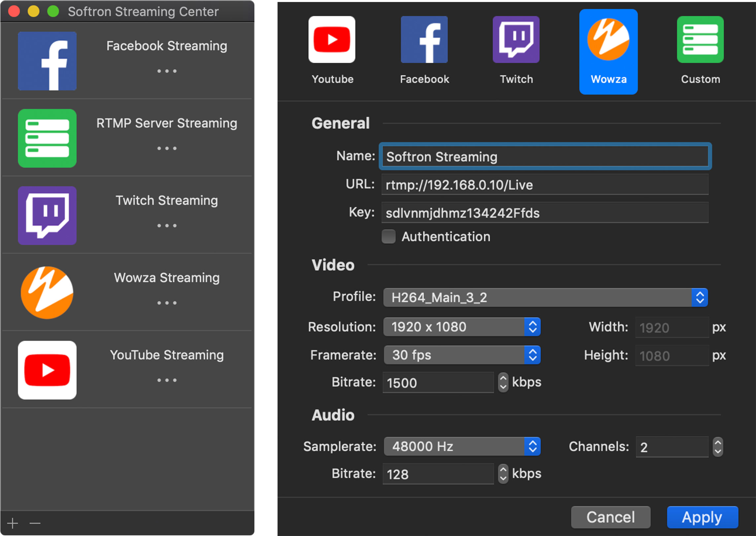Viewport: 756px width, 536px height.
Task: Choose the Facebook service icon
Action: tap(424, 40)
